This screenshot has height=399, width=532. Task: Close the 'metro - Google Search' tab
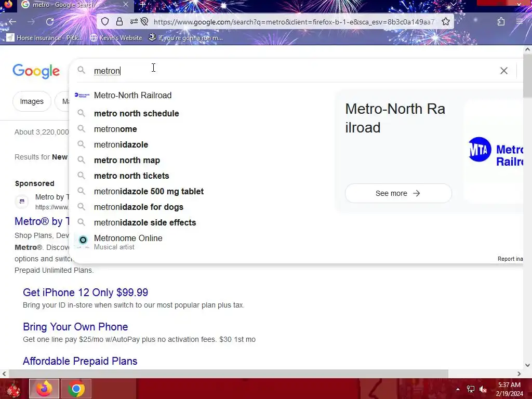click(x=126, y=4)
